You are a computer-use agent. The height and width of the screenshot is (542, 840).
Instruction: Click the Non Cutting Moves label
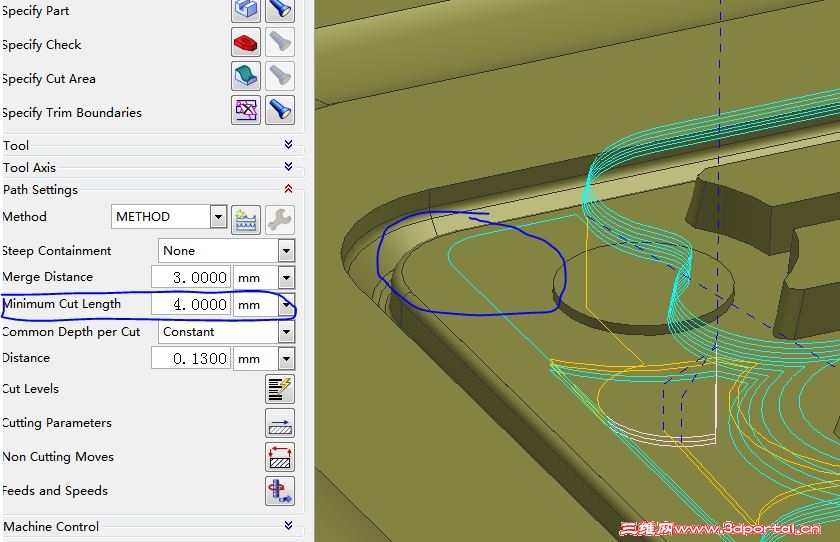58,457
